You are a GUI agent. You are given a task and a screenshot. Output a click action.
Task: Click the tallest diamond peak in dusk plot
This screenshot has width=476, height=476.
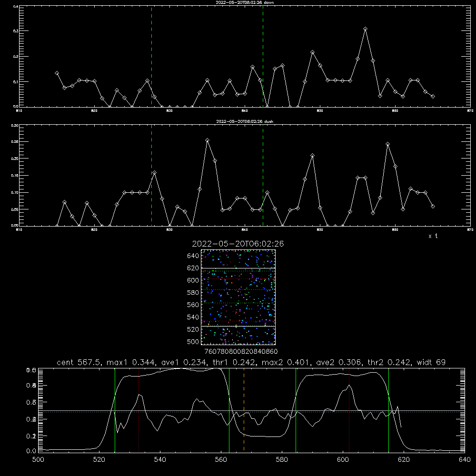(208, 140)
